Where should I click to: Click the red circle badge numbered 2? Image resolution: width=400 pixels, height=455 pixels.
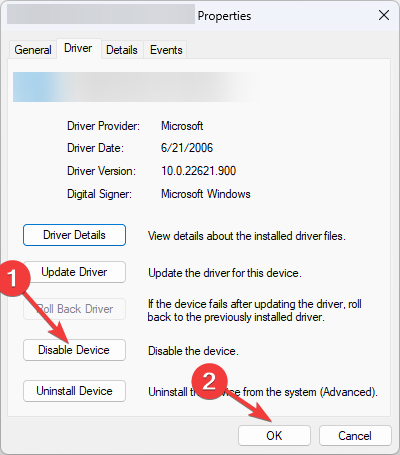click(209, 381)
